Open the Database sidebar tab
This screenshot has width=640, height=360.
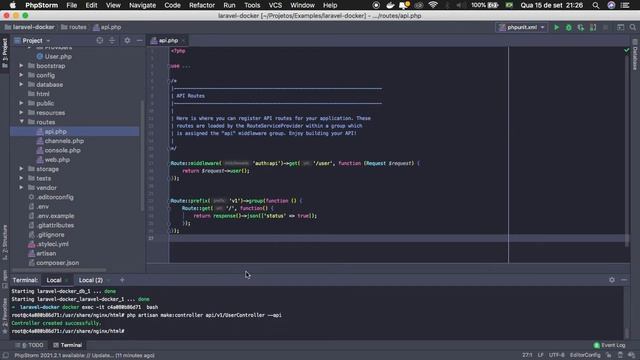[x=635, y=55]
